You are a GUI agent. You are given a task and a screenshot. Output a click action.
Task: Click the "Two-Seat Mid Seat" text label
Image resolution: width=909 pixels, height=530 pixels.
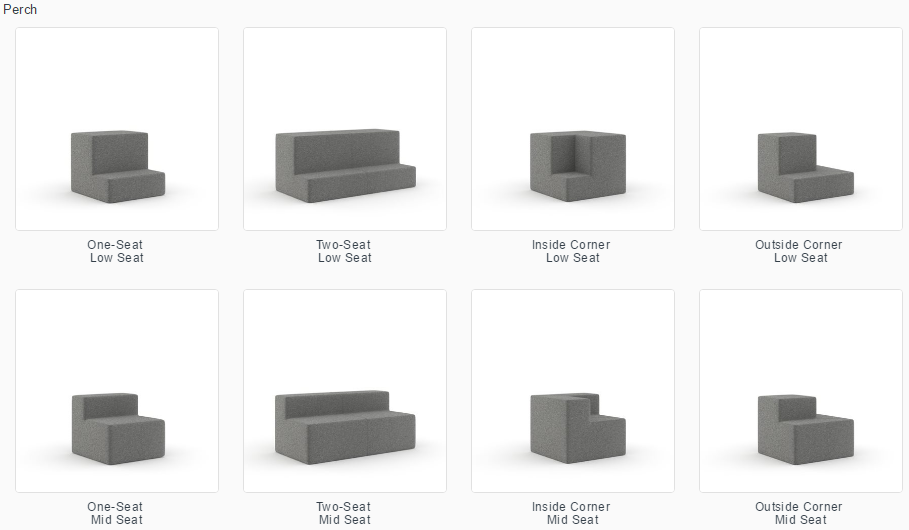click(344, 513)
